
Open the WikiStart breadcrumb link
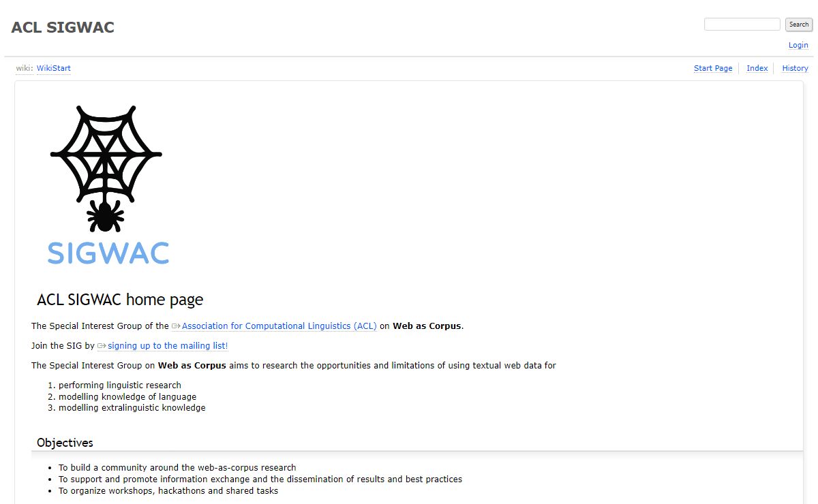click(54, 68)
